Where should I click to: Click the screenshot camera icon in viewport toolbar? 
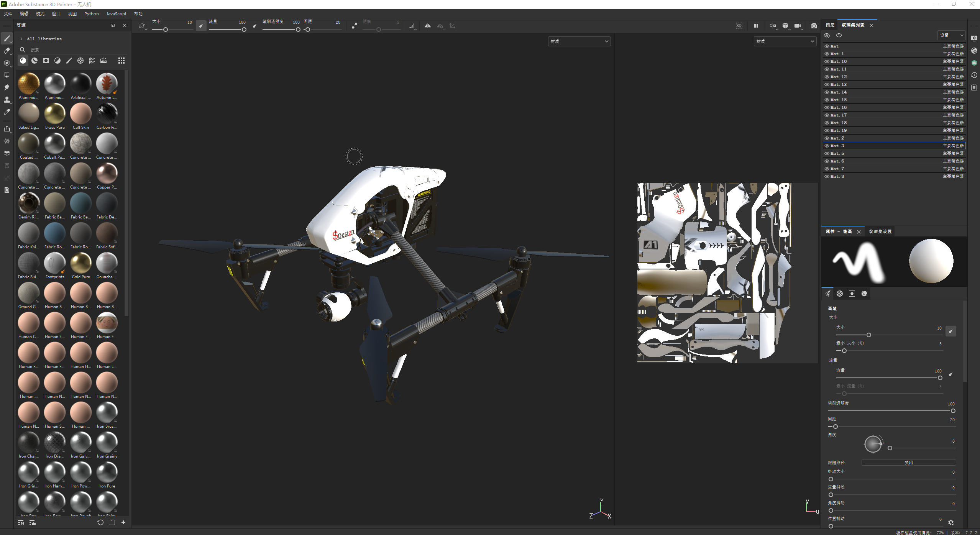pyautogui.click(x=814, y=26)
